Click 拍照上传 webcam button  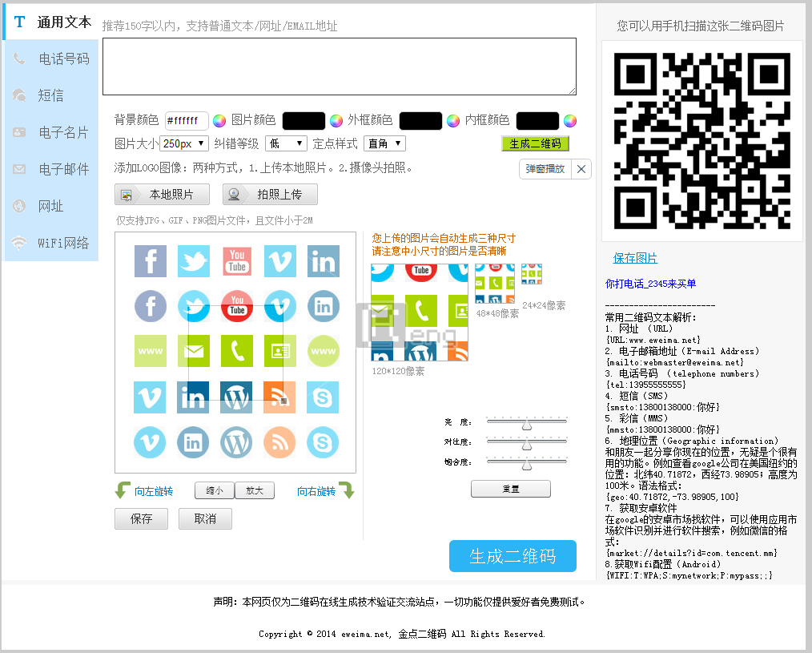pos(270,195)
